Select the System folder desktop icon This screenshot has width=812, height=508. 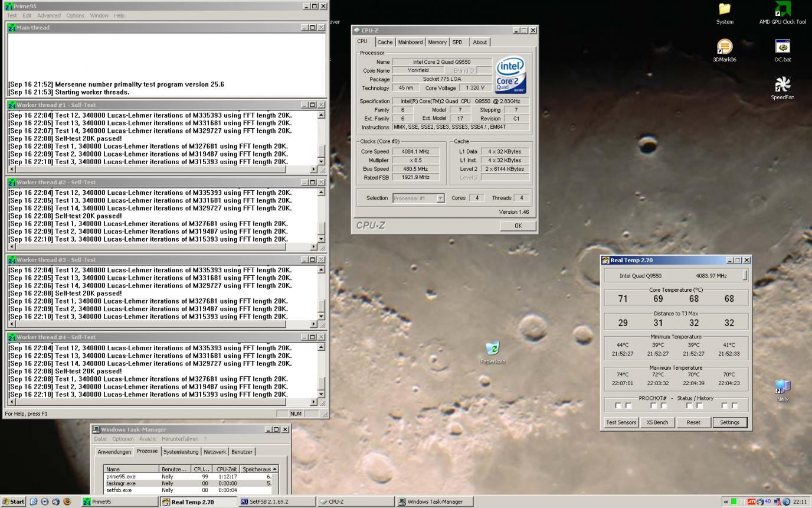pyautogui.click(x=725, y=14)
